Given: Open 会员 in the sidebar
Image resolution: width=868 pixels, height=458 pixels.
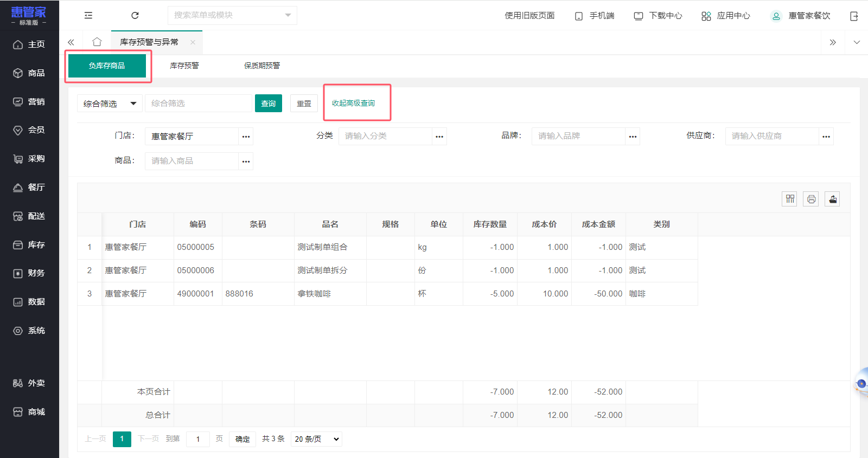Looking at the screenshot, I should tap(29, 130).
